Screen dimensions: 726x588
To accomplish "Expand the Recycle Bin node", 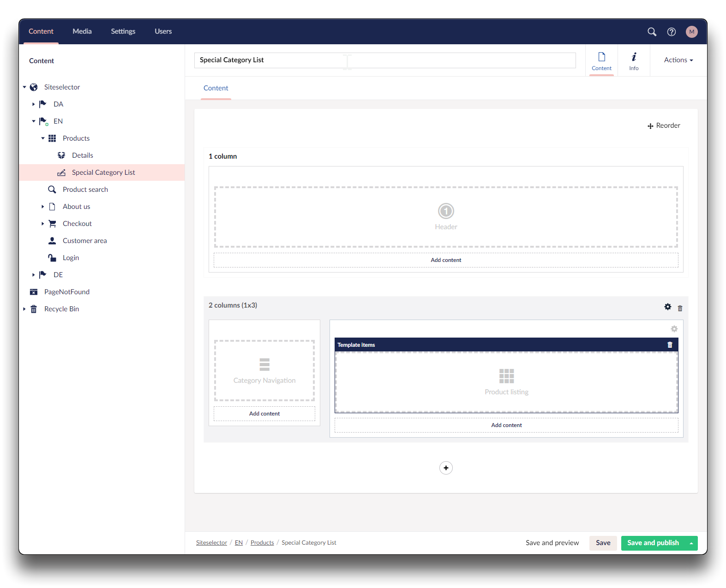I will tap(24, 309).
